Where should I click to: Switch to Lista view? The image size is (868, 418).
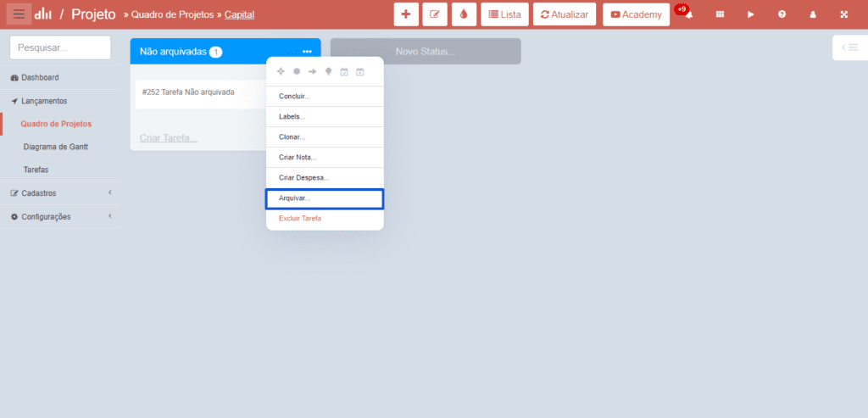[504, 14]
